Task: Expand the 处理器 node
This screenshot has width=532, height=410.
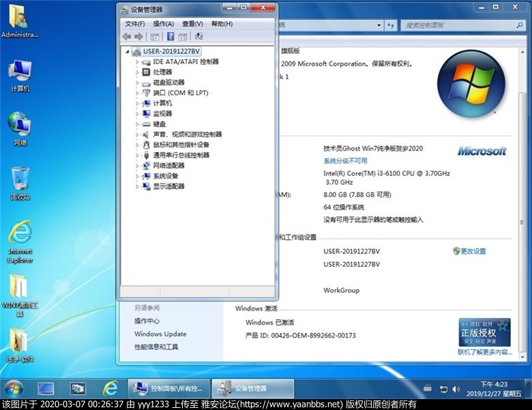Action: pyautogui.click(x=137, y=72)
